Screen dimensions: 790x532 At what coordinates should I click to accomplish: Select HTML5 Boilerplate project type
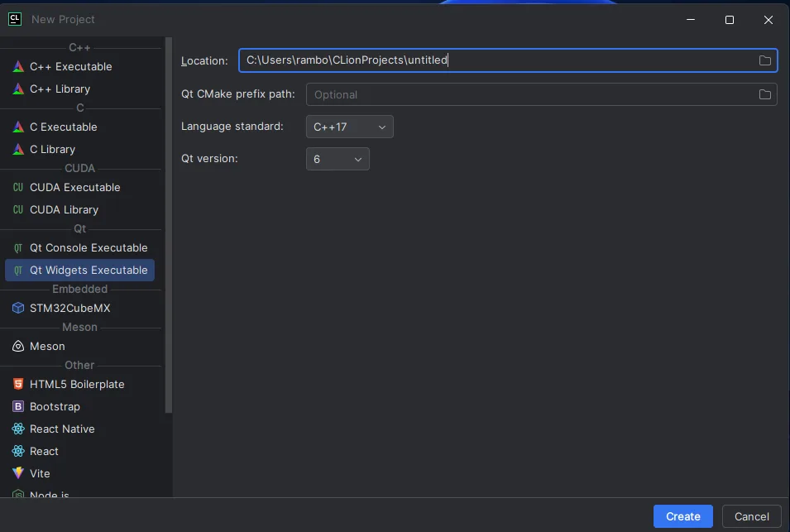[79, 384]
